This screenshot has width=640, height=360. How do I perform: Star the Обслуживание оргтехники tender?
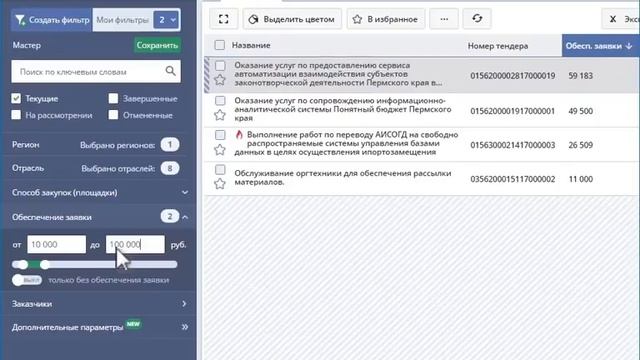(220, 184)
